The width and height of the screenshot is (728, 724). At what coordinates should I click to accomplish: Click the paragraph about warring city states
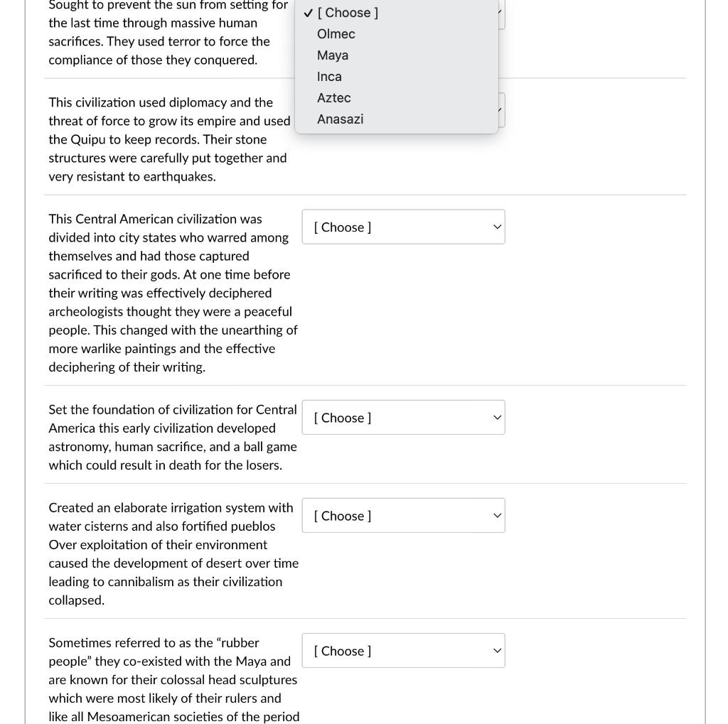[x=173, y=293]
